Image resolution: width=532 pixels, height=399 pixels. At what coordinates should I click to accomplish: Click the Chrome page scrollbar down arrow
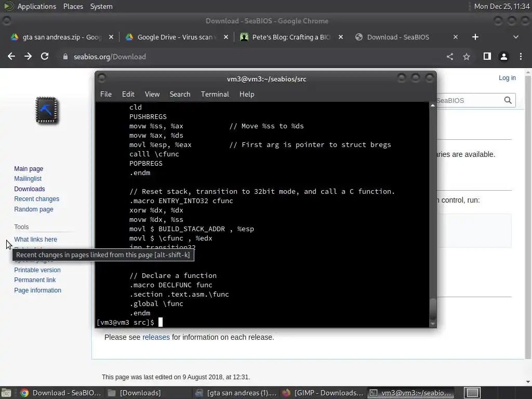528,382
